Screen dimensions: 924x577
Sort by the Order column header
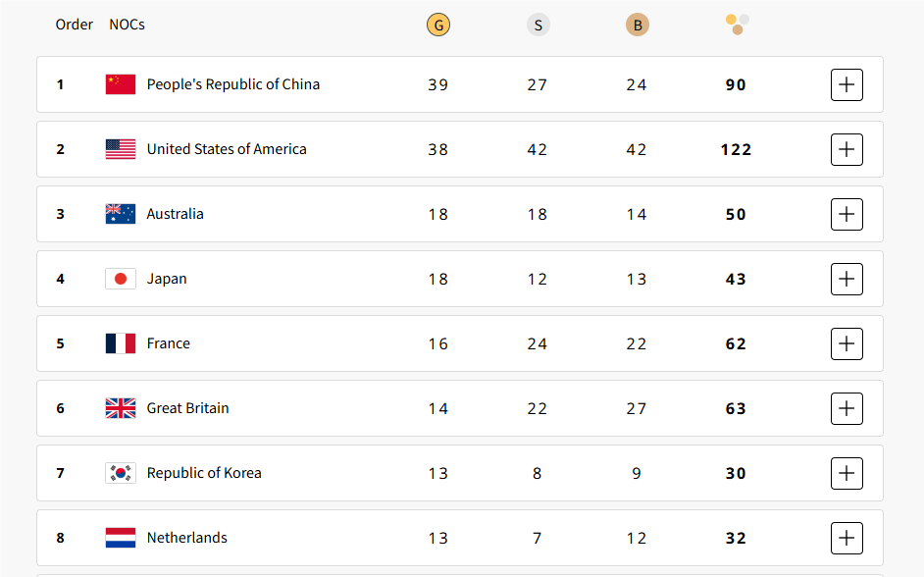pyautogui.click(x=75, y=25)
